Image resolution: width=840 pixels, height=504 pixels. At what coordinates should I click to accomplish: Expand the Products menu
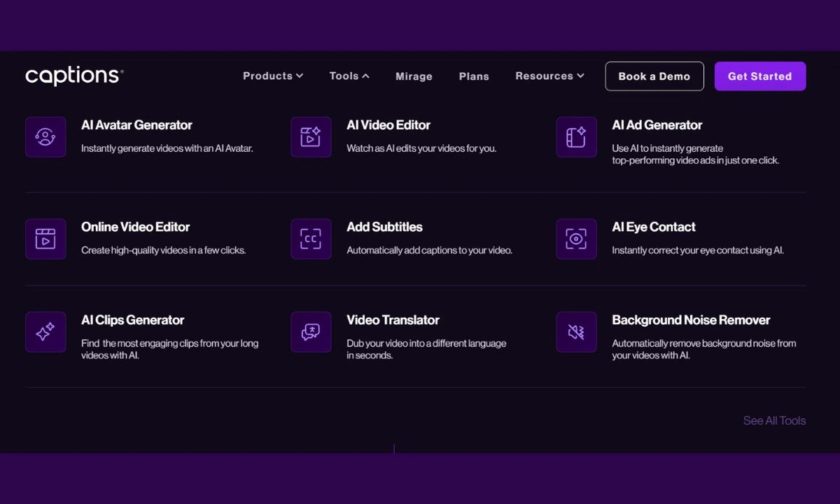[x=273, y=76]
